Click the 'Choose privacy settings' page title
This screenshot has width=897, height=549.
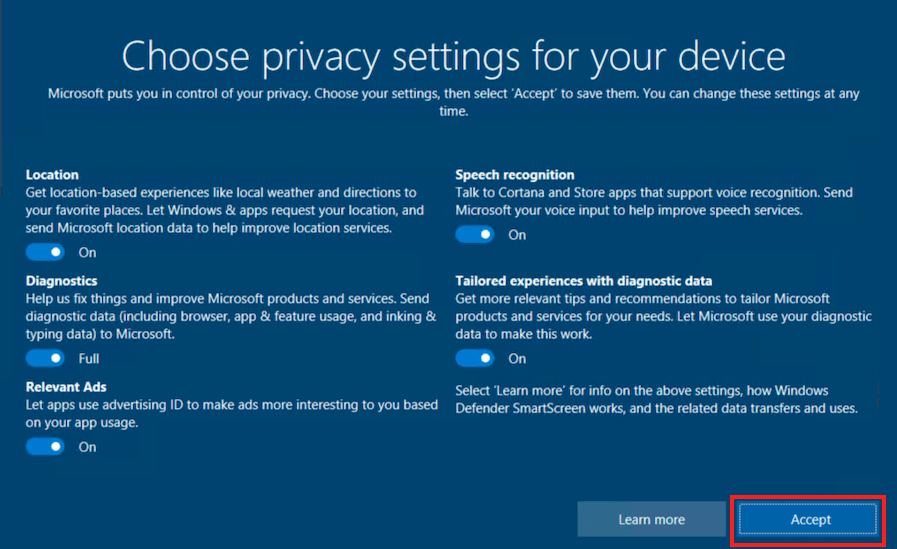point(454,57)
